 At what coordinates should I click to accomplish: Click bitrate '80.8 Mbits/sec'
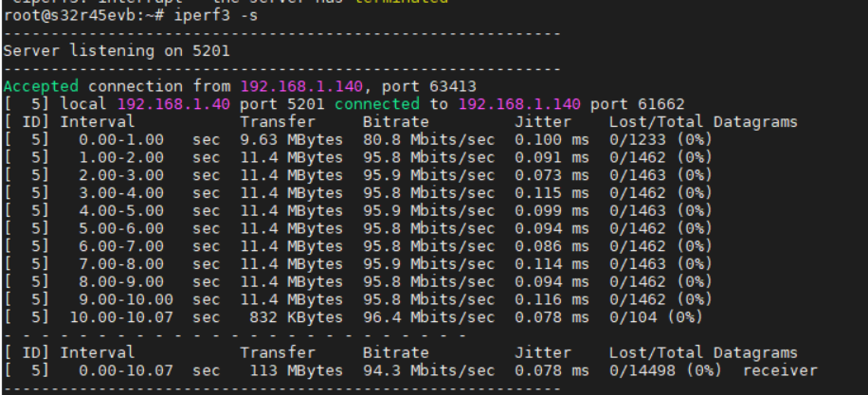click(x=429, y=139)
